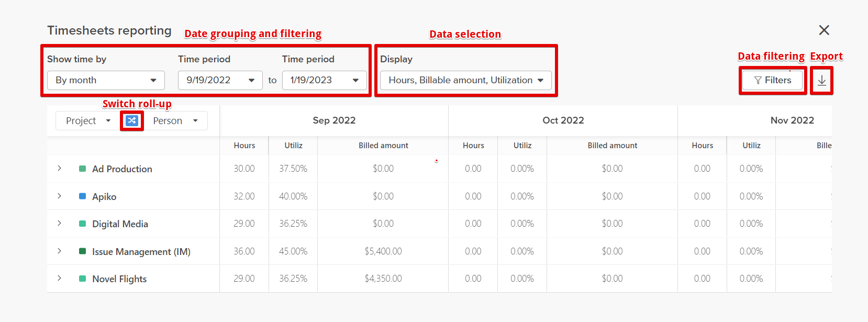Click the download icon to export report
The height and width of the screenshot is (322, 868).
821,81
